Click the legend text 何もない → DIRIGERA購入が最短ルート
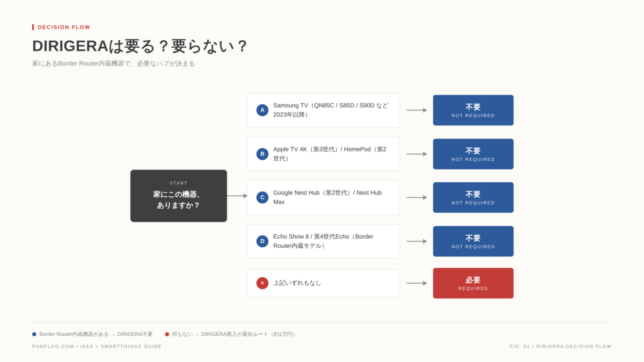The image size is (644, 362). pyautogui.click(x=233, y=334)
